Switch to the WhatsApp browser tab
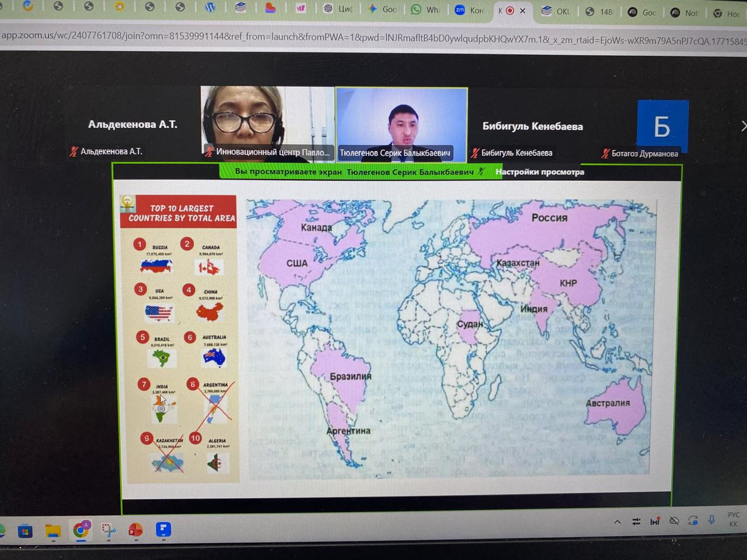The height and width of the screenshot is (560, 747). (x=425, y=9)
